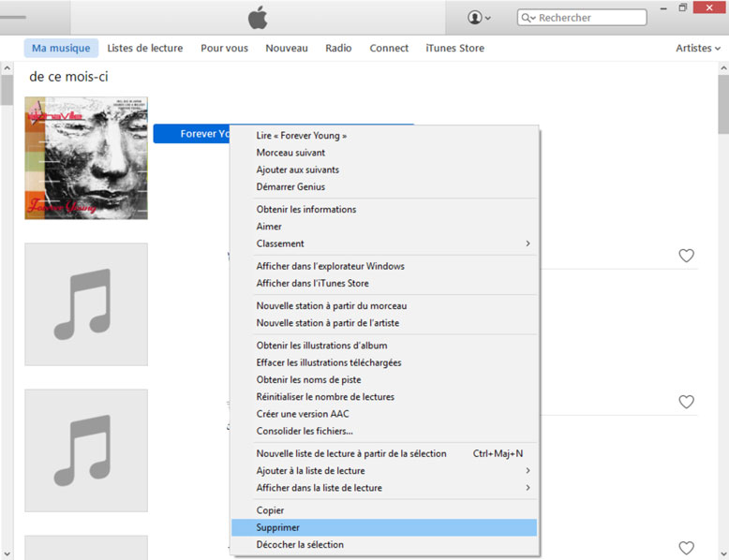
Task: Choose Lire « Forever Young »
Action: (x=384, y=135)
